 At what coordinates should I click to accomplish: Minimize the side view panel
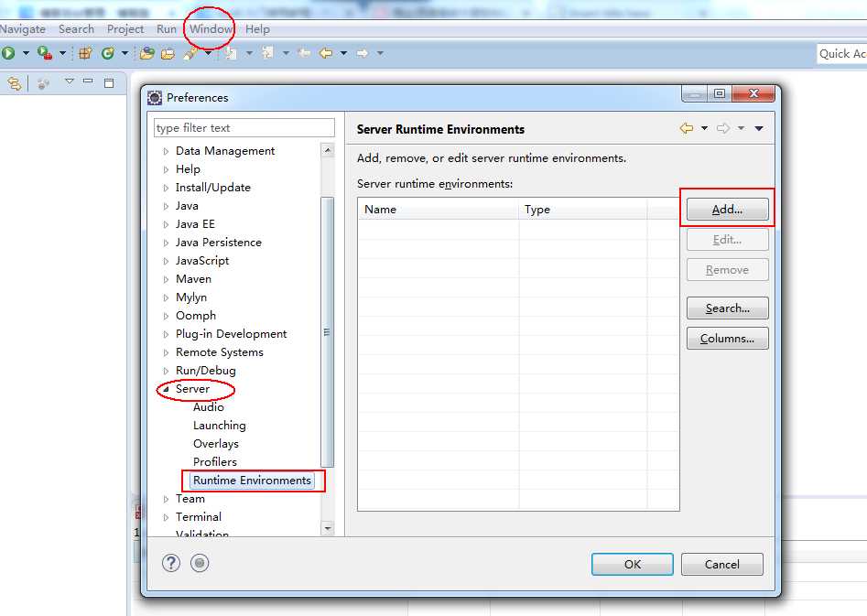click(88, 81)
